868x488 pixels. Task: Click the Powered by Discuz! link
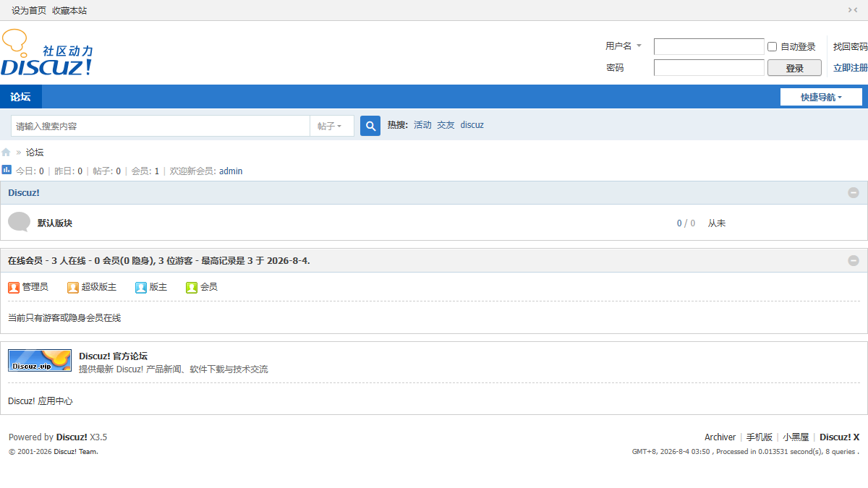[x=72, y=437]
